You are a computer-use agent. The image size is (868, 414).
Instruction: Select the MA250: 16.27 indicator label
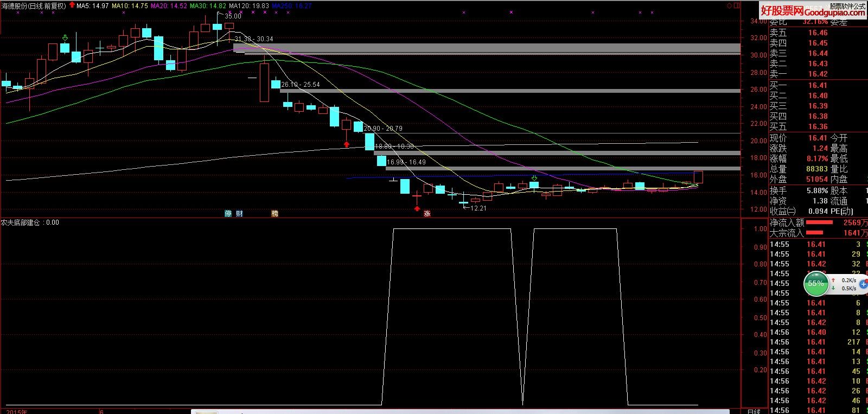pyautogui.click(x=292, y=6)
